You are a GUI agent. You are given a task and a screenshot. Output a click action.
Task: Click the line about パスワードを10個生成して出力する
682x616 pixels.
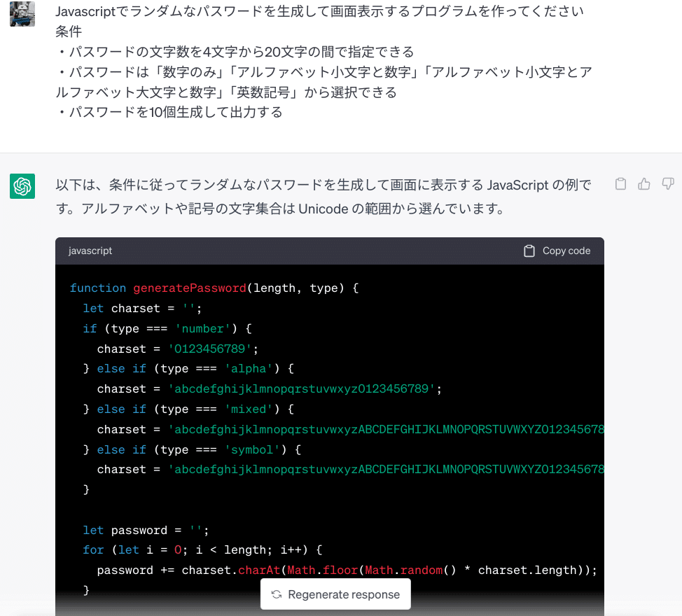point(169,112)
